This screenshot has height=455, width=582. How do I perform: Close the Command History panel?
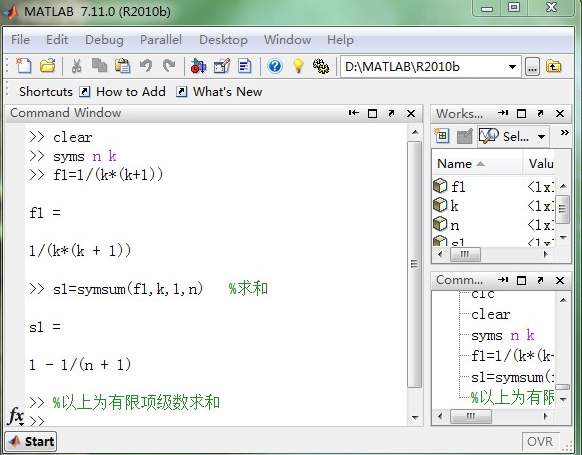560,280
